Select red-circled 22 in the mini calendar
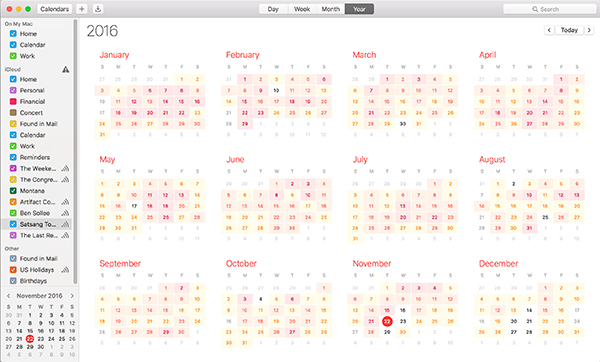600x362 pixels. [x=30, y=339]
